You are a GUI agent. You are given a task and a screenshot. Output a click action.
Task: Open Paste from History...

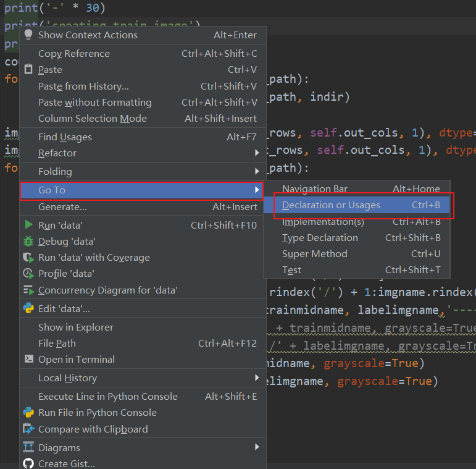143,87
